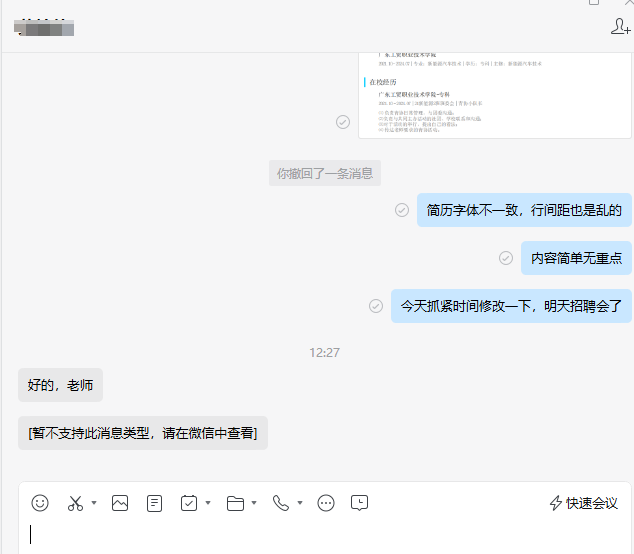
Task: Click the calendar task icon
Action: click(189, 503)
